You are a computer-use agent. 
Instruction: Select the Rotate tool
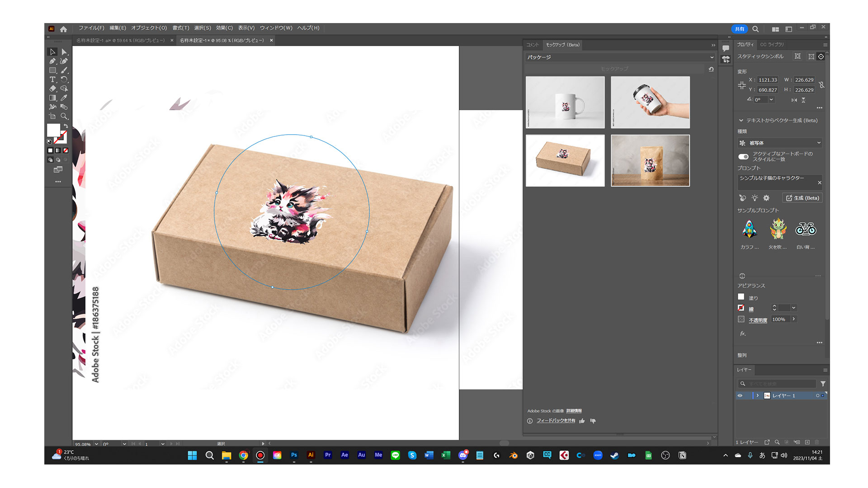64,80
